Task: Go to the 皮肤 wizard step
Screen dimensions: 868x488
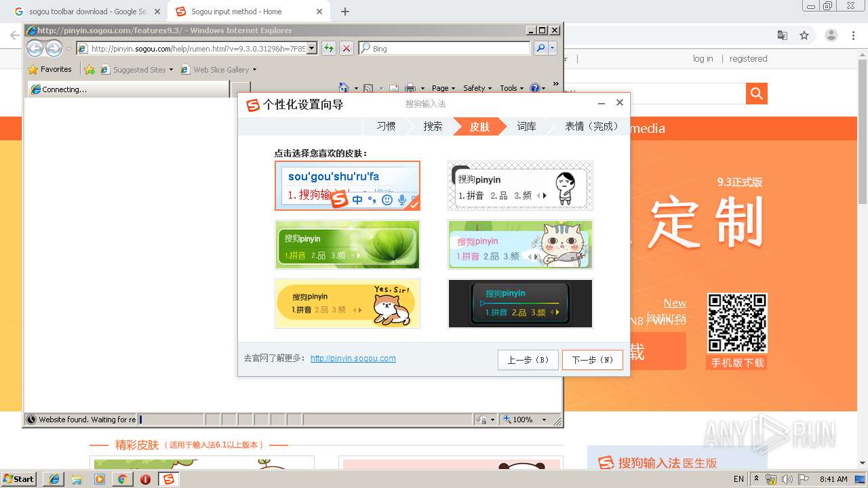Action: 479,126
